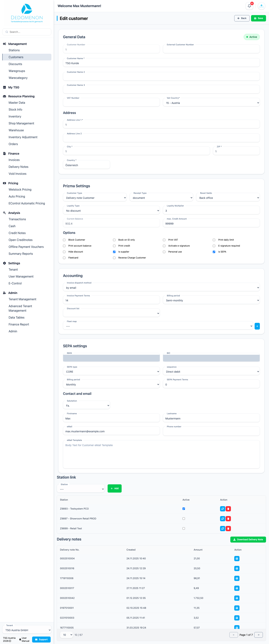269x644 pixels.
Task: Delete the Z9893 - Testsystem PCO station link
Action: (228, 509)
